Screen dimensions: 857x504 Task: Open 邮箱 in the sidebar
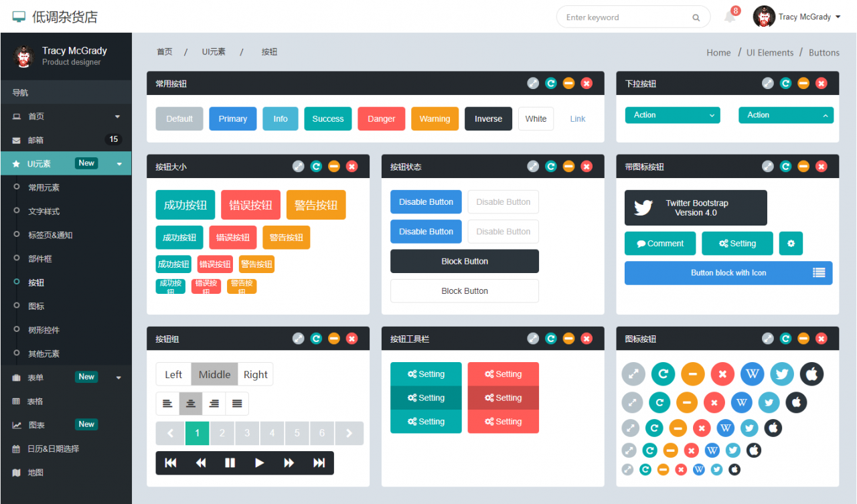pos(66,140)
